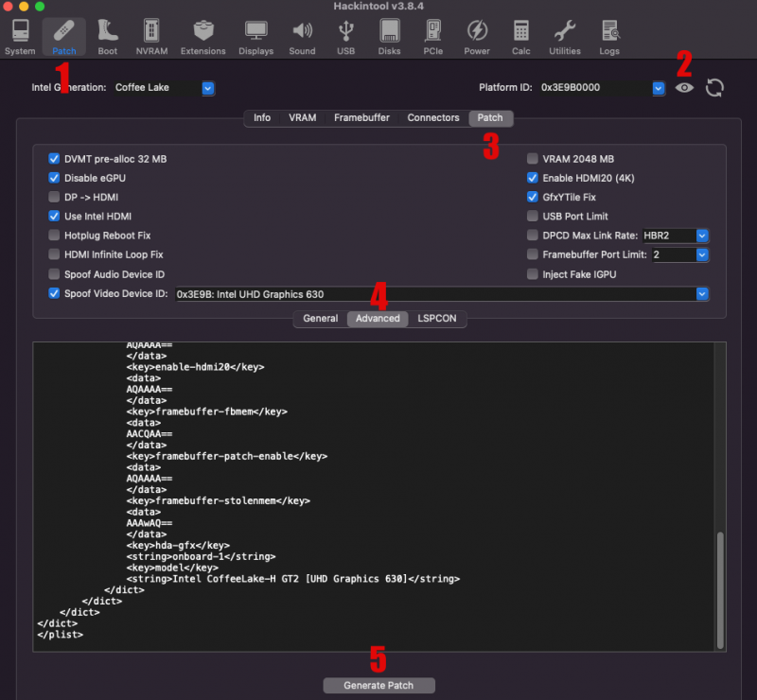Image resolution: width=757 pixels, height=700 pixels.
Task: Switch to the Framebuffer tab
Action: click(x=361, y=118)
